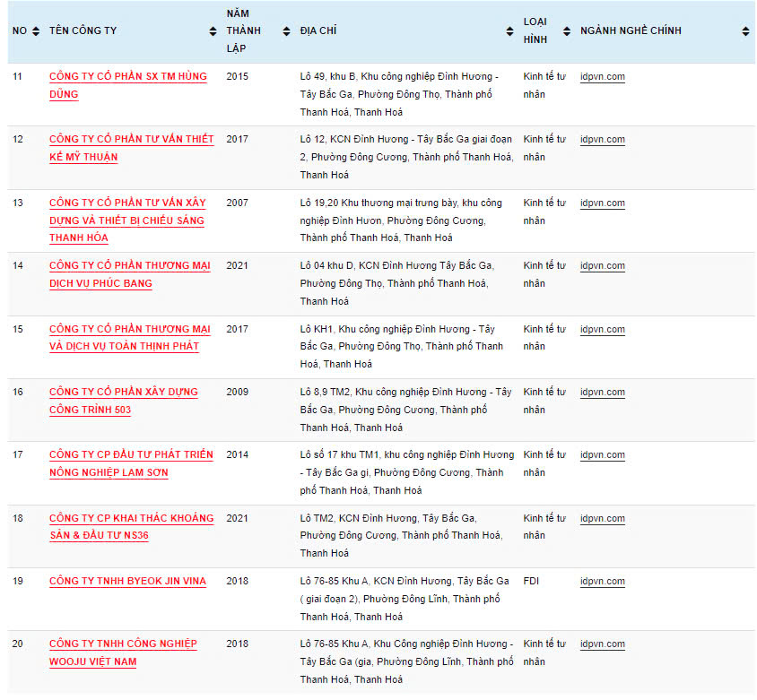757x700 pixels.
Task: Select address starting Lô TM2, KCN Đình Hương
Action: click(401, 536)
